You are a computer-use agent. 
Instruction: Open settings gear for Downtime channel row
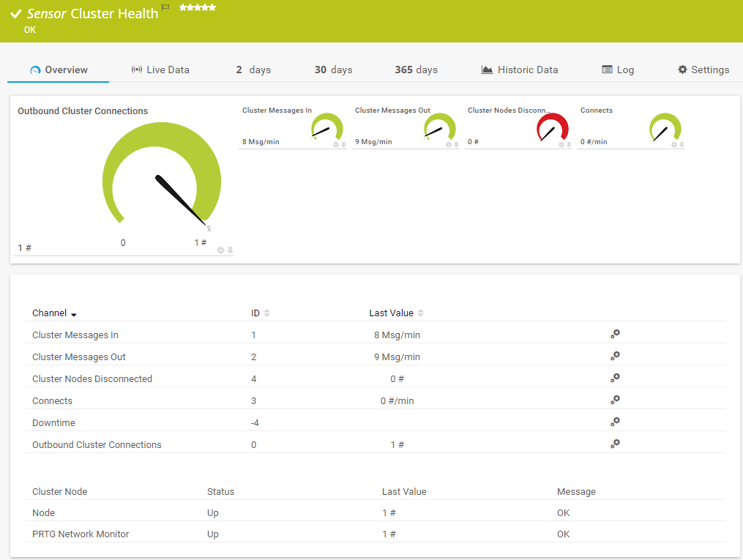tap(615, 422)
